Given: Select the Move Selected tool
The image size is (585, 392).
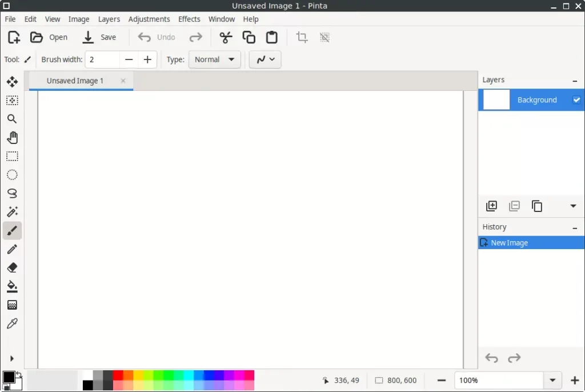Looking at the screenshot, I should point(12,82).
